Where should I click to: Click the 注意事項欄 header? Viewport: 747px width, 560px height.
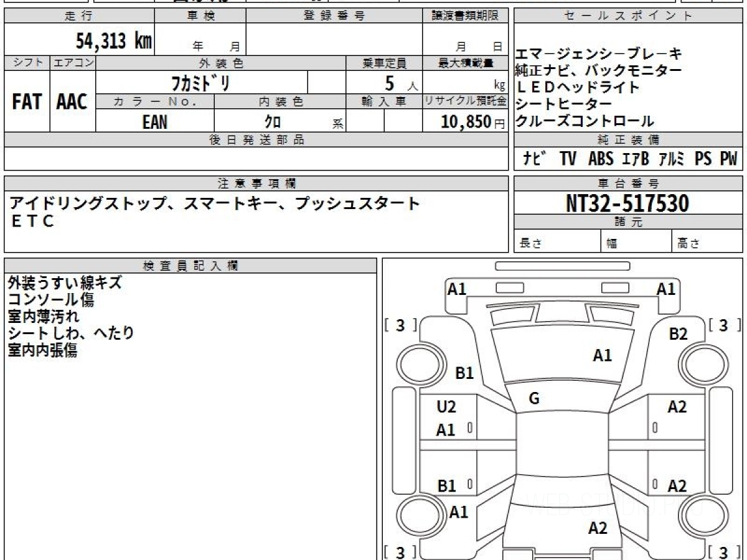tap(256, 184)
